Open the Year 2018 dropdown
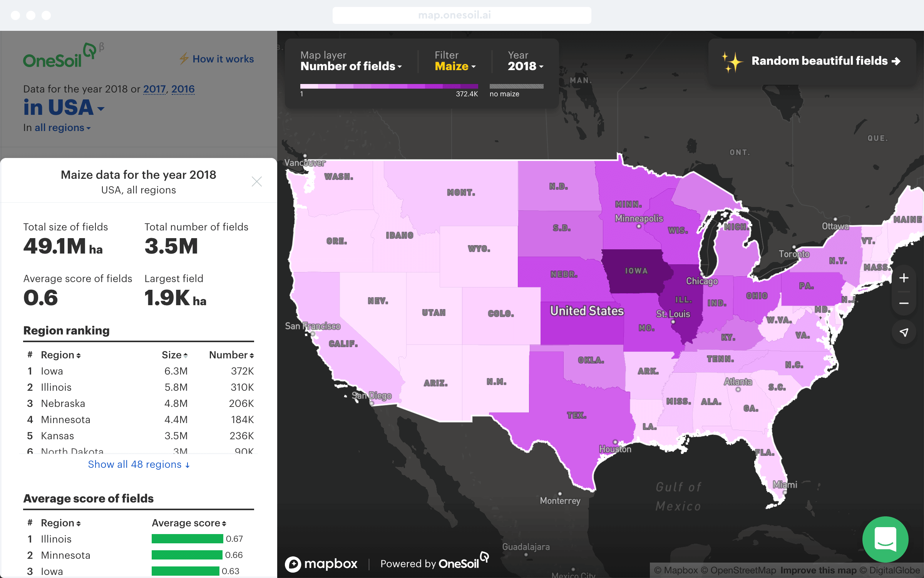 526,66
